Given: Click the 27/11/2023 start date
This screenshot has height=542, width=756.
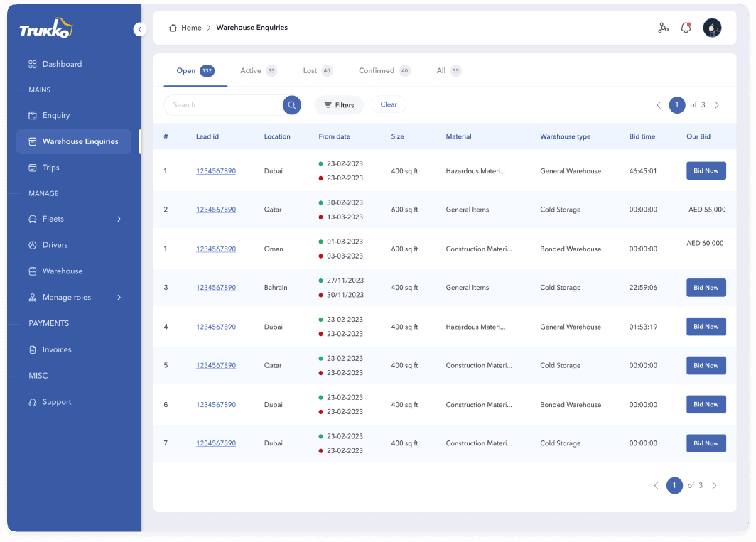Looking at the screenshot, I should click(x=345, y=280).
